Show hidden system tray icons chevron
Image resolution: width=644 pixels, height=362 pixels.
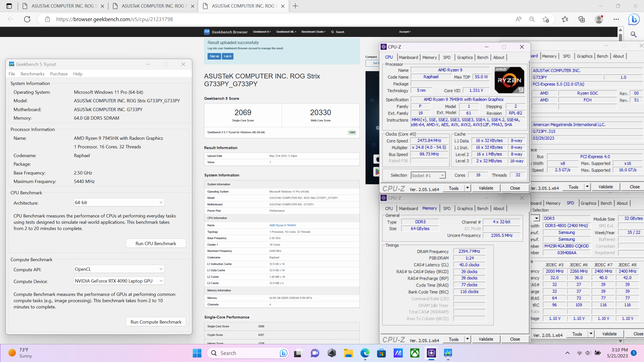(567, 353)
